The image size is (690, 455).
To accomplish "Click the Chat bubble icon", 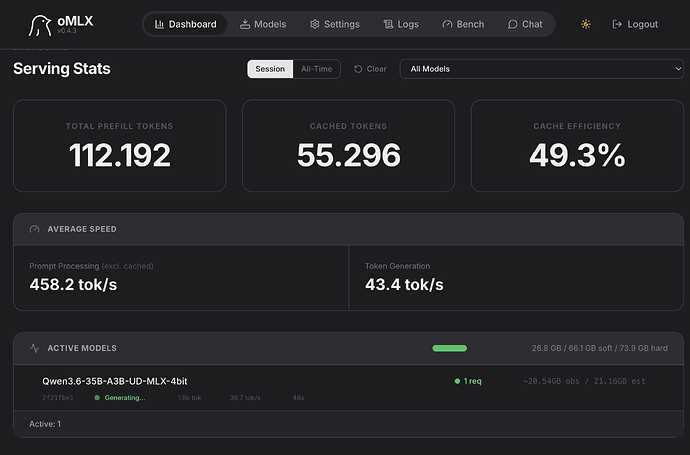I will (512, 24).
